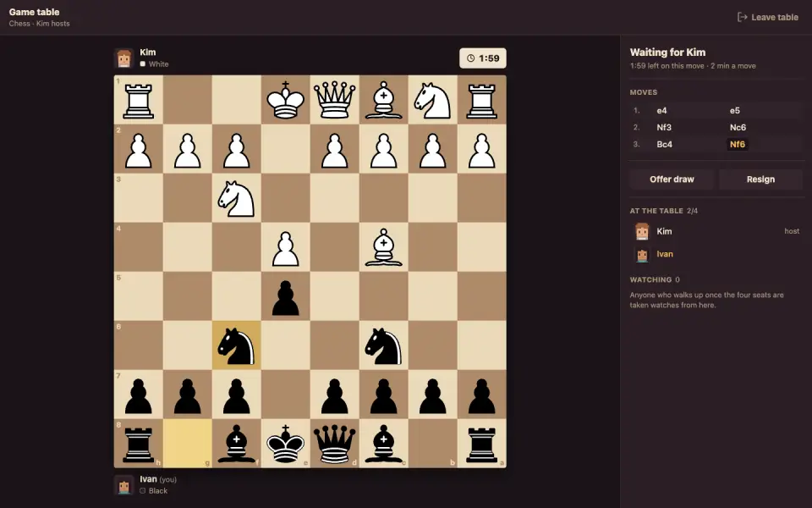Click Ivan in At The Table list
The height and width of the screenshot is (508, 812).
tap(716, 254)
